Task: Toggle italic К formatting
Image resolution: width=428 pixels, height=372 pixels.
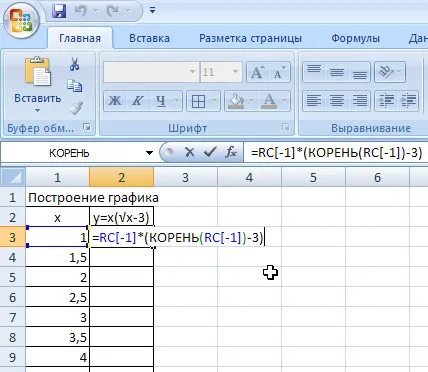Action: pos(138,101)
